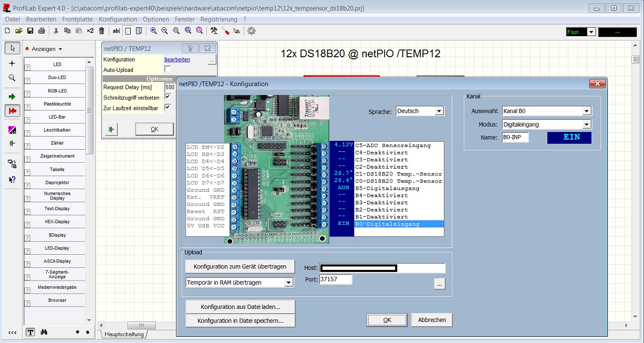Viewport: 644px width, 343px height.
Task: Click the context help pointer icon
Action: click(13, 179)
